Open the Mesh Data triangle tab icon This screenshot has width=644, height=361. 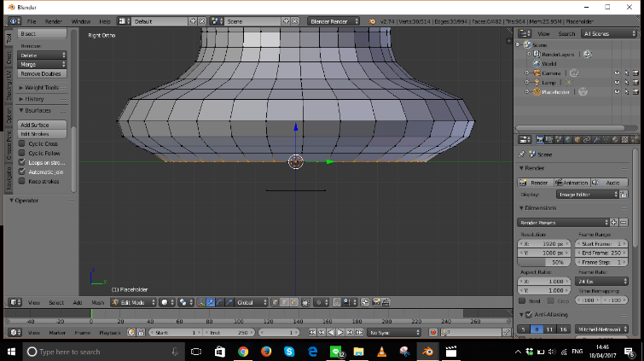click(606, 140)
